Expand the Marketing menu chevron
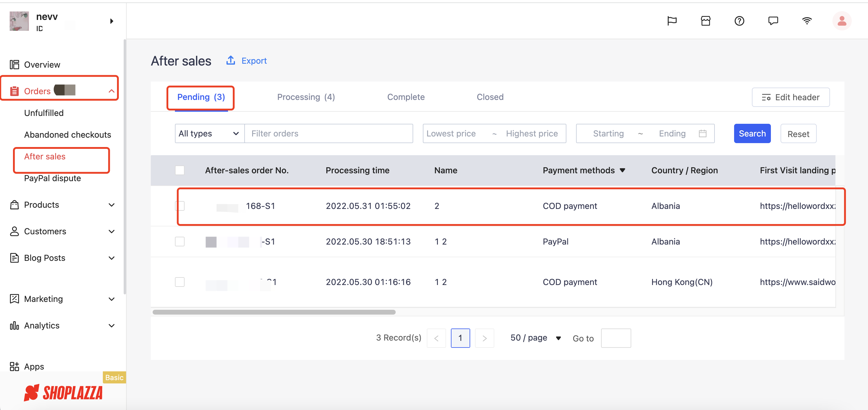Screen dimensions: 868x410 112,299
